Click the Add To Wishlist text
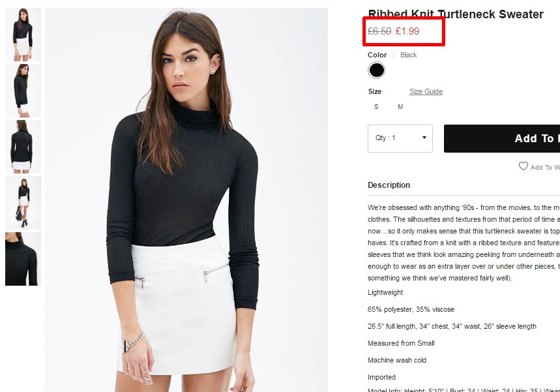560x392 pixels. [545, 167]
